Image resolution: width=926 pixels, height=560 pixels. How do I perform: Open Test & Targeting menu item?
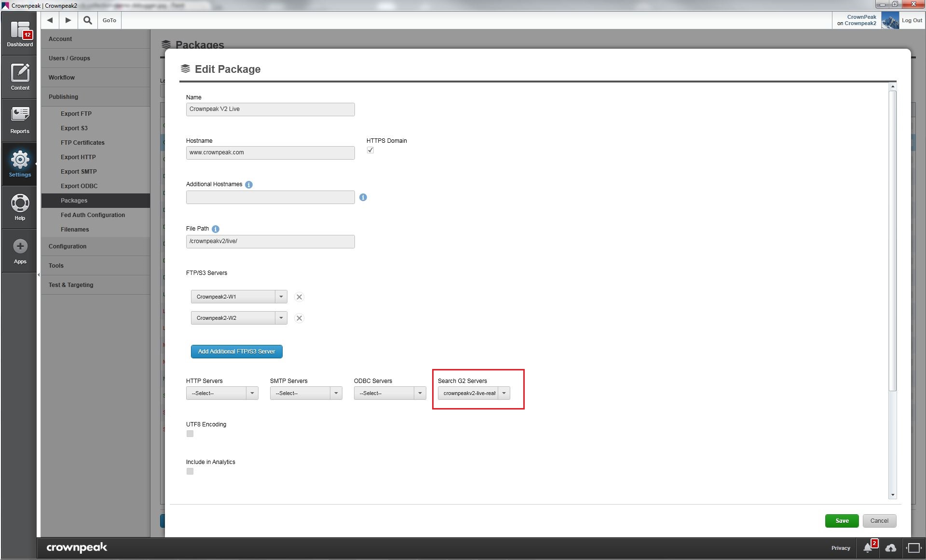(x=95, y=285)
